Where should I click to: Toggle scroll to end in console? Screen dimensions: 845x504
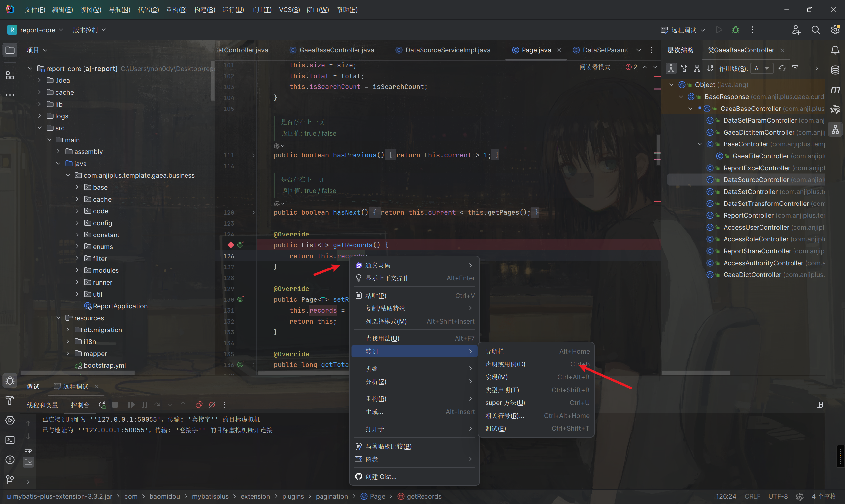(x=28, y=462)
